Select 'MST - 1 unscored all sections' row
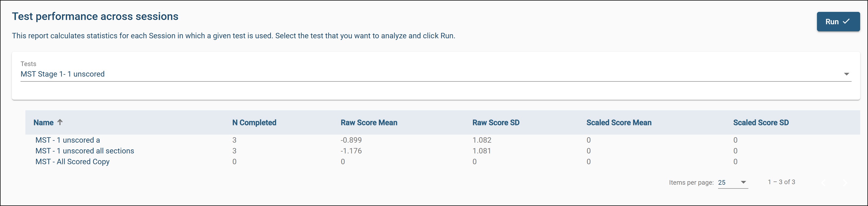This screenshot has height=206, width=868. (85, 151)
